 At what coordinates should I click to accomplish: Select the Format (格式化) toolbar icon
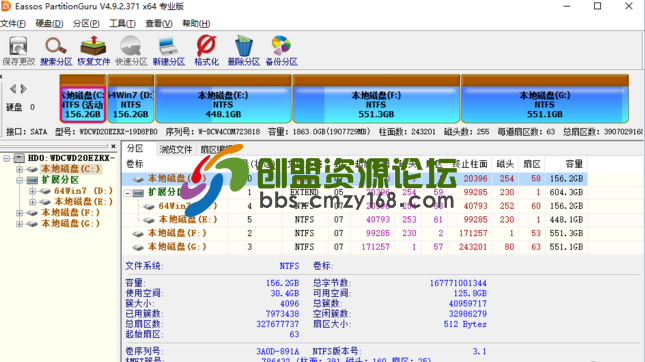coord(206,51)
